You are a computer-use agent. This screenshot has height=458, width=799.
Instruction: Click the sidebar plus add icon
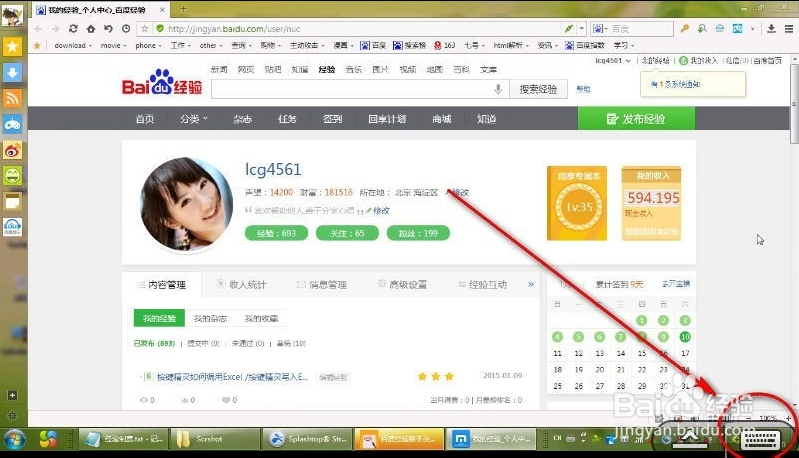click(x=12, y=395)
